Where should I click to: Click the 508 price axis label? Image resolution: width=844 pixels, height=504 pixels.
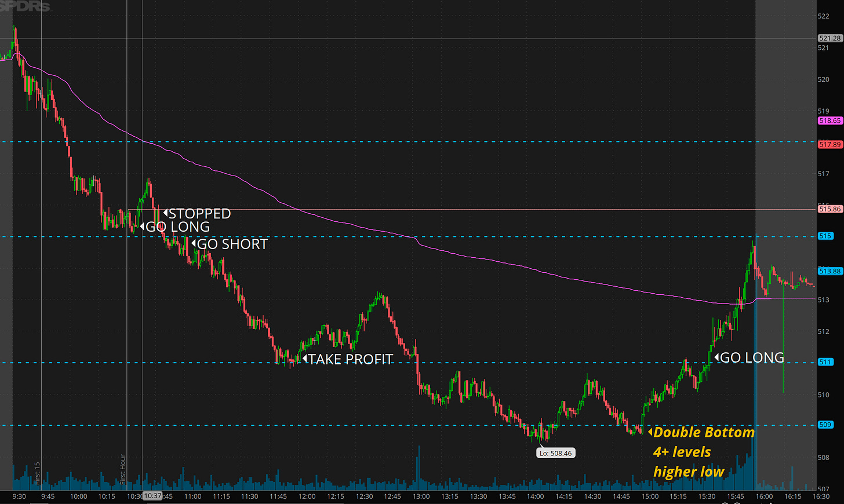pyautogui.click(x=823, y=458)
